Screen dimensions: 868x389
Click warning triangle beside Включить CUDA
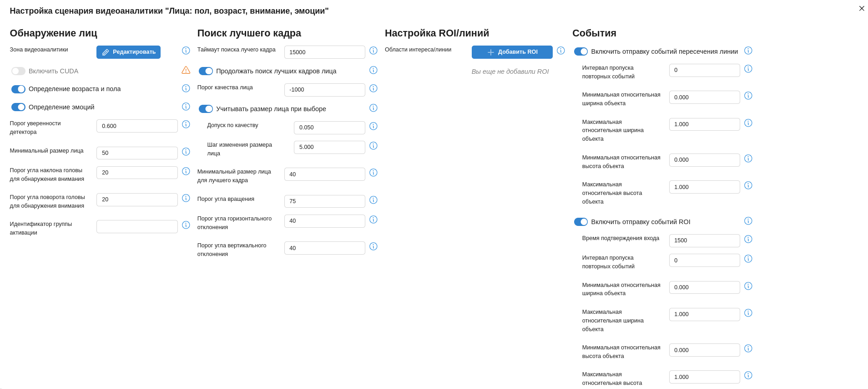point(186,70)
